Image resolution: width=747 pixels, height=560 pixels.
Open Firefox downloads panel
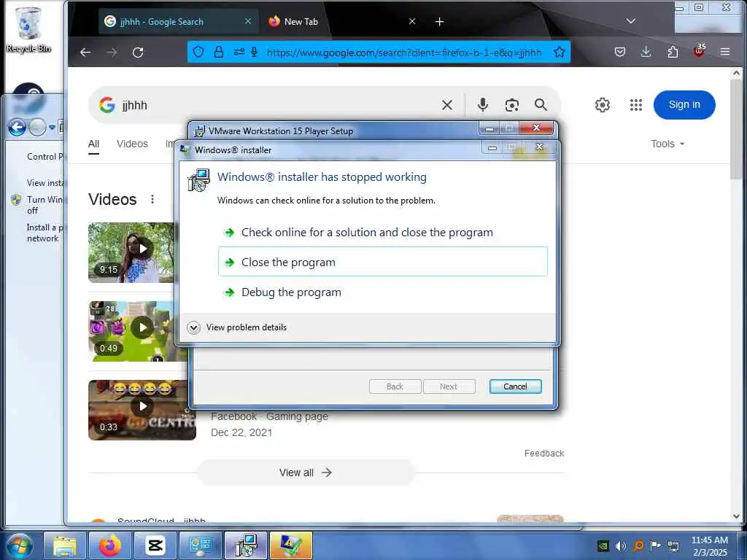646,52
